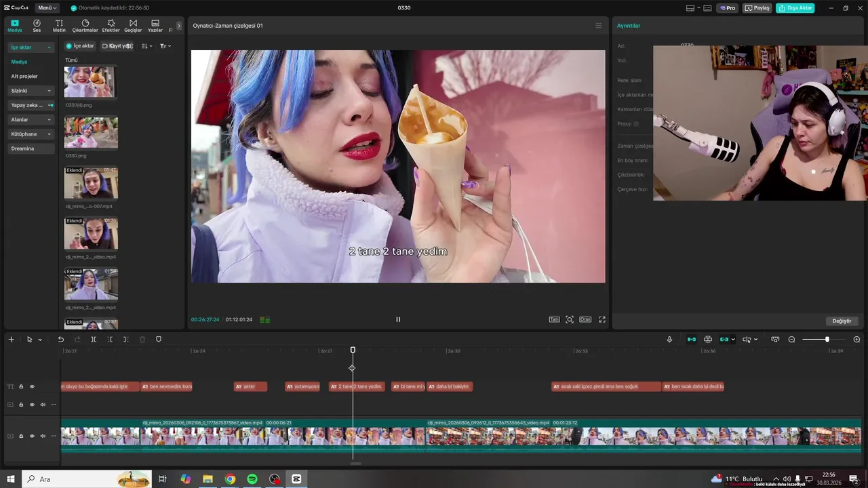
Task: Show more tabs with the right arrow
Action: 179,26
